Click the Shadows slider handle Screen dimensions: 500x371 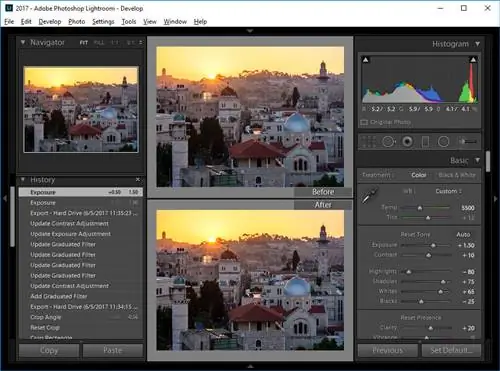(443, 282)
